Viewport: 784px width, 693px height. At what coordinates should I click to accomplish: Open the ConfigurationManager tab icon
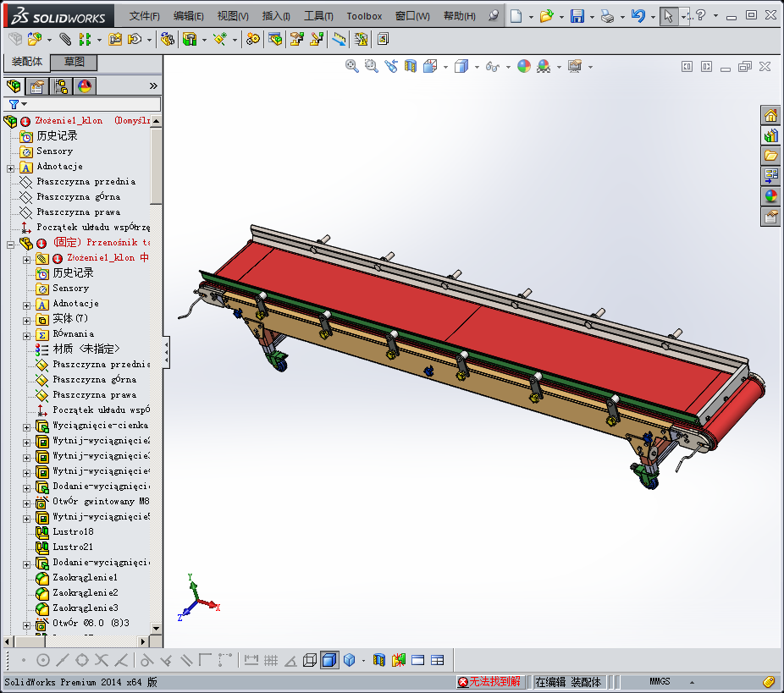61,86
